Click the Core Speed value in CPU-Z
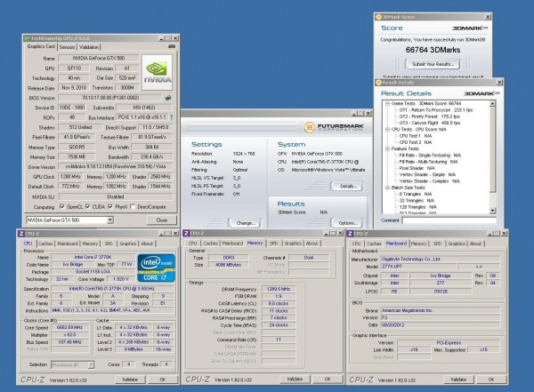 pyautogui.click(x=69, y=327)
